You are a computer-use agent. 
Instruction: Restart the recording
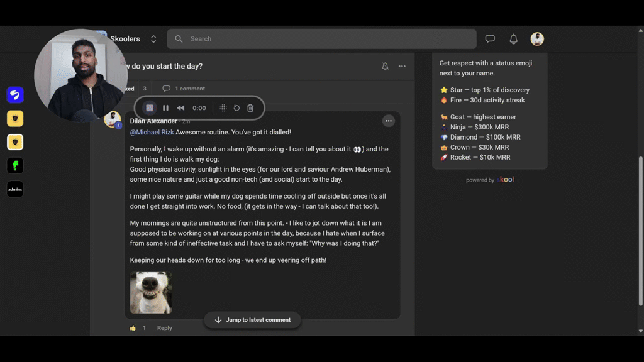click(236, 108)
